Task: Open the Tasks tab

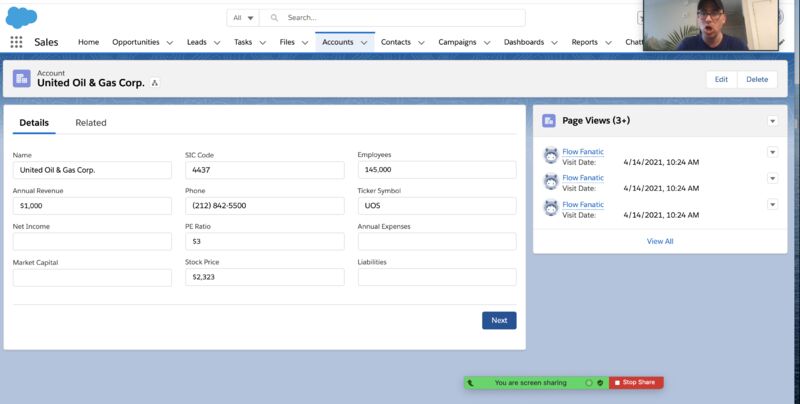Action: pos(243,42)
